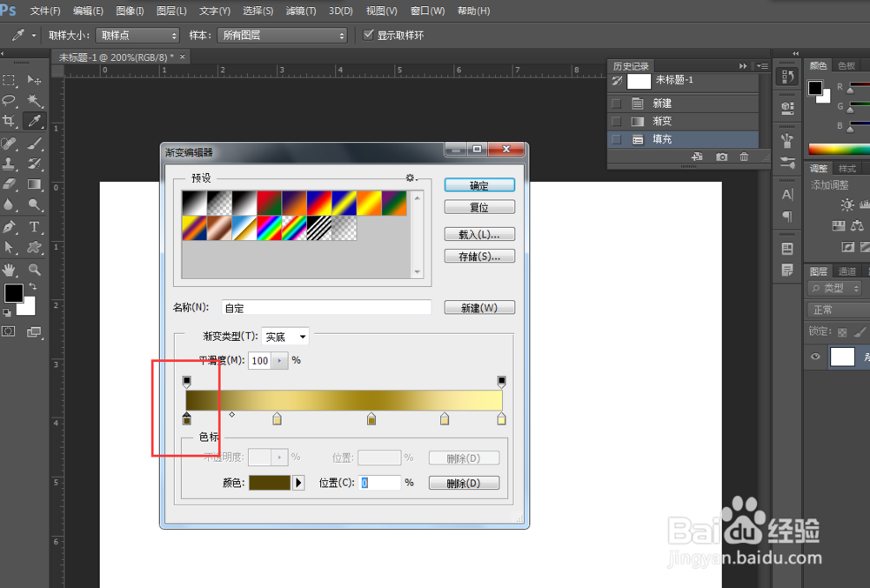This screenshot has height=588, width=870.
Task: Open History panel flyout menu
Action: (x=763, y=66)
